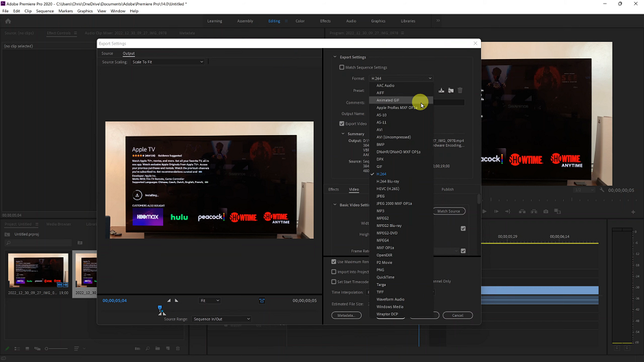Click Automate to Sequence icon in the project panel
This screenshot has width=644, height=362.
click(x=138, y=348)
